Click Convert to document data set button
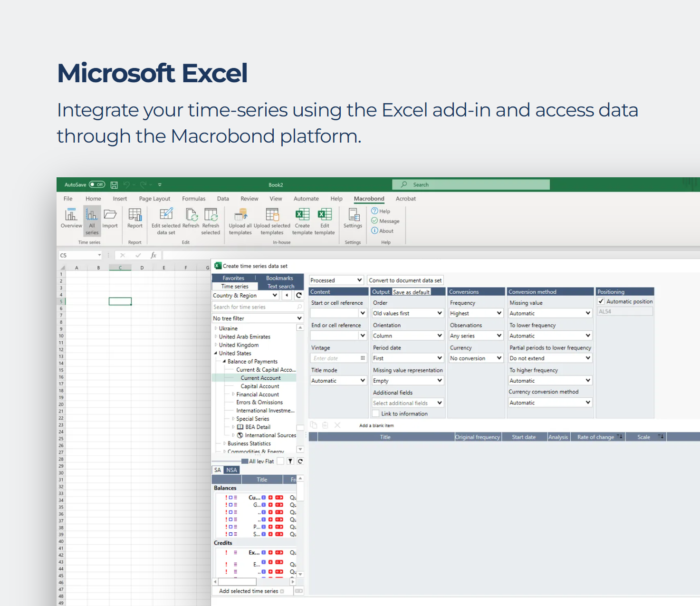 coord(405,280)
